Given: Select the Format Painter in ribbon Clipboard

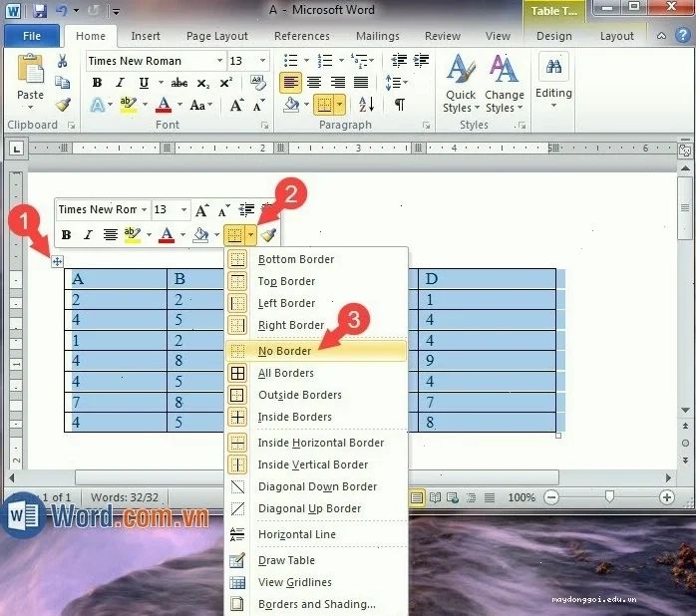Looking at the screenshot, I should (63, 105).
